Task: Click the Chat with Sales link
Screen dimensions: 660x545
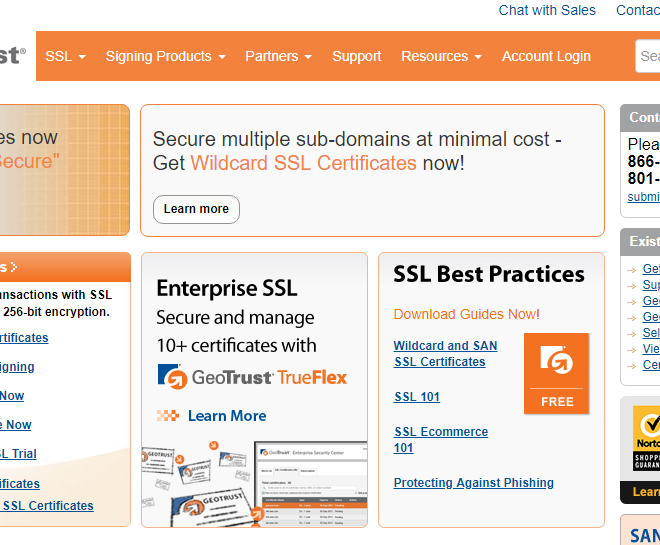Action: pyautogui.click(x=547, y=10)
